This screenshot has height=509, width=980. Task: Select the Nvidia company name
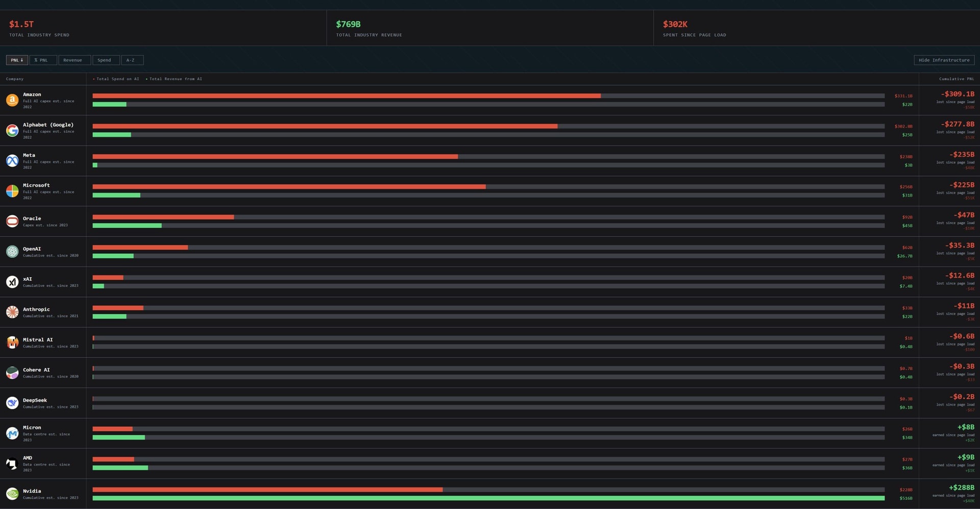pos(32,491)
